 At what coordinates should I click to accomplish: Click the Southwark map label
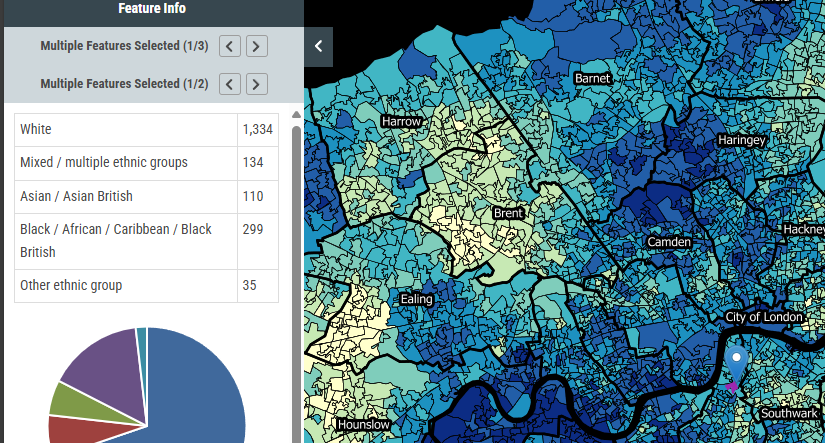789,414
